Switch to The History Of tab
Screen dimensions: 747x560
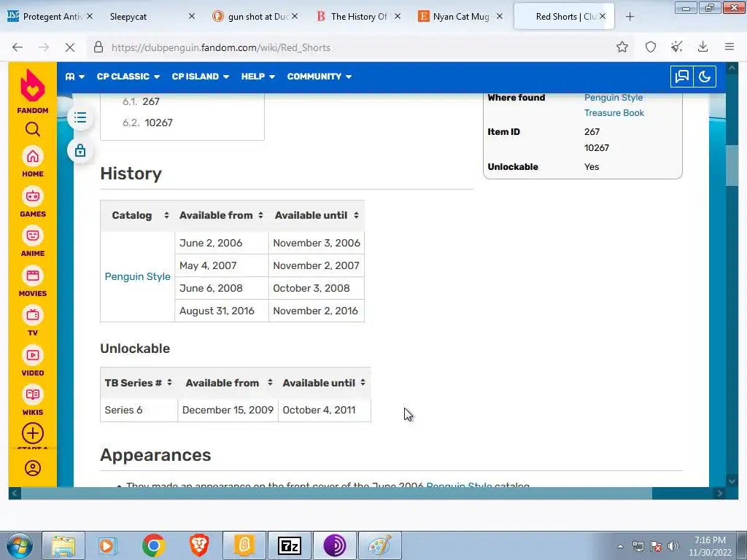359,17
